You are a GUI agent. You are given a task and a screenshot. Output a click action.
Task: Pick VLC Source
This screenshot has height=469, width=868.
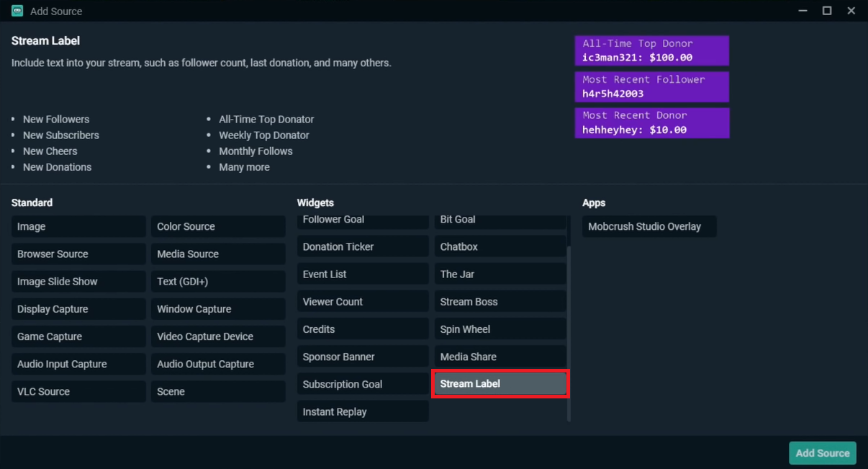click(78, 391)
